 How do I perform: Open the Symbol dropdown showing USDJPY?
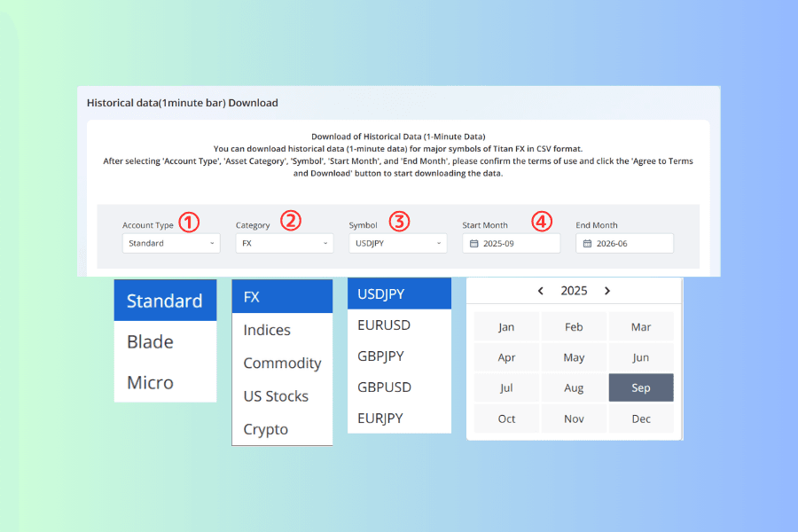pyautogui.click(x=398, y=243)
